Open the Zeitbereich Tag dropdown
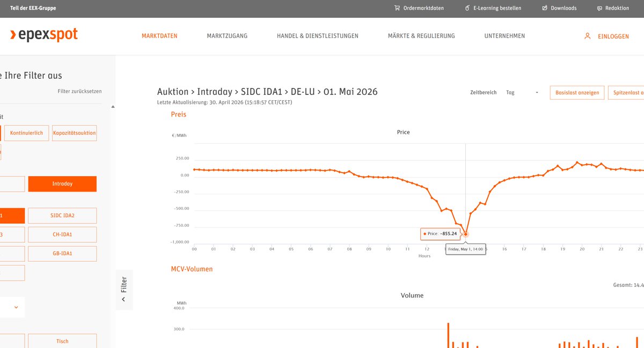Image resolution: width=644 pixels, height=348 pixels. 522,92
